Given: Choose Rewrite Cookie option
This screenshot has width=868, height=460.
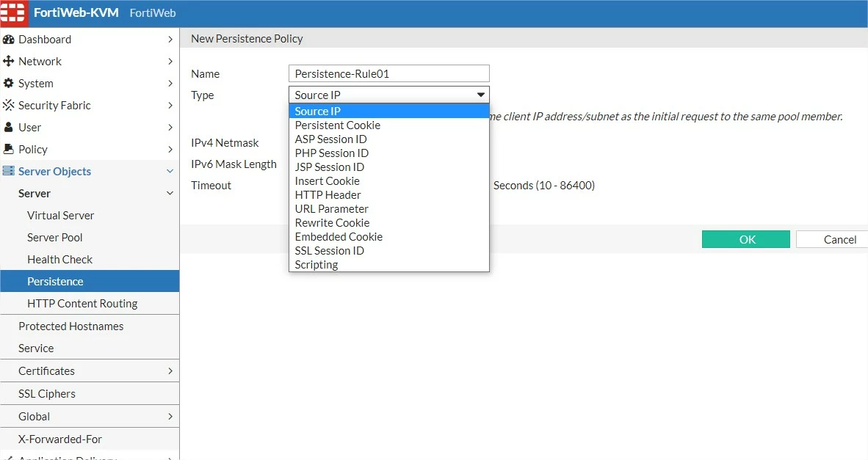Looking at the screenshot, I should 388,223.
